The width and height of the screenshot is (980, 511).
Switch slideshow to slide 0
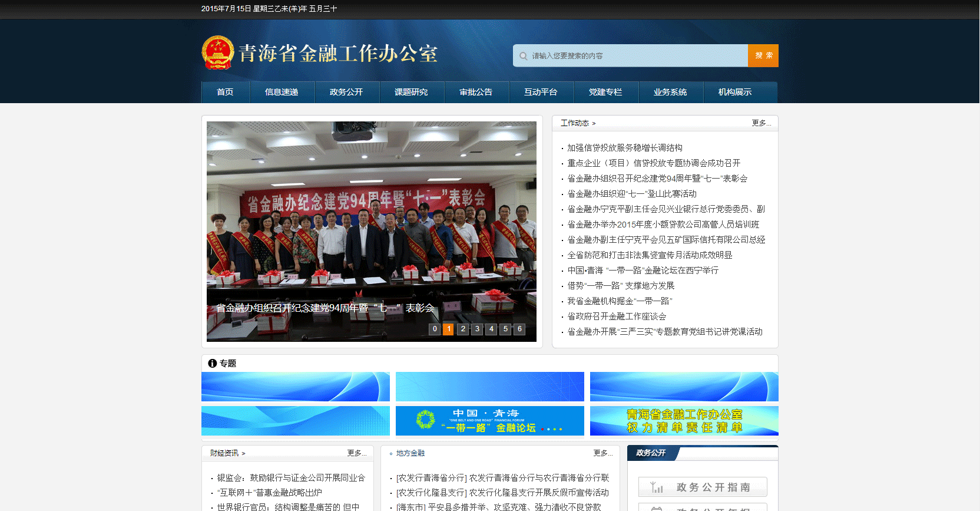point(435,329)
